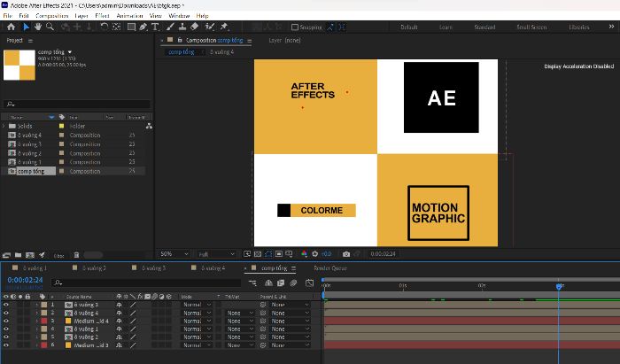Image resolution: width=620 pixels, height=364 pixels.
Task: Open the Full resolution dropdown
Action: pyautogui.click(x=216, y=254)
